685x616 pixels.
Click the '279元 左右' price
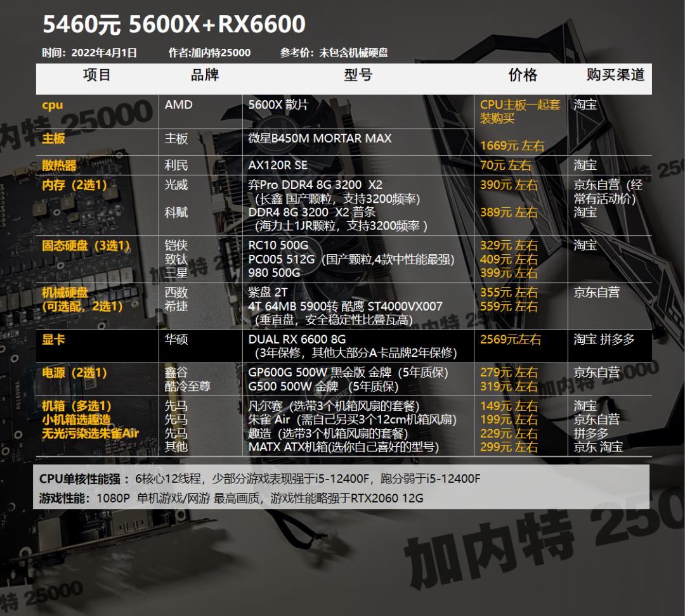coord(509,373)
